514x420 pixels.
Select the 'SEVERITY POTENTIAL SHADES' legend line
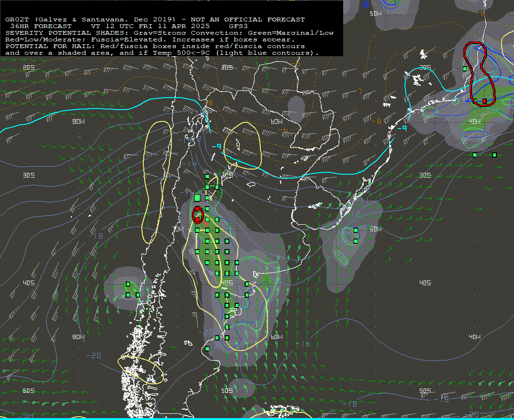point(169,33)
